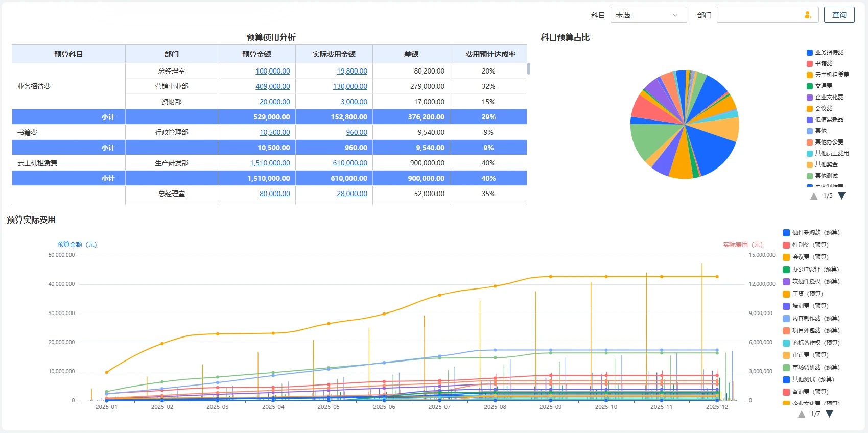The height and width of the screenshot is (433, 868).
Task: Toggle 低值易耗品 legend item
Action: [825, 119]
